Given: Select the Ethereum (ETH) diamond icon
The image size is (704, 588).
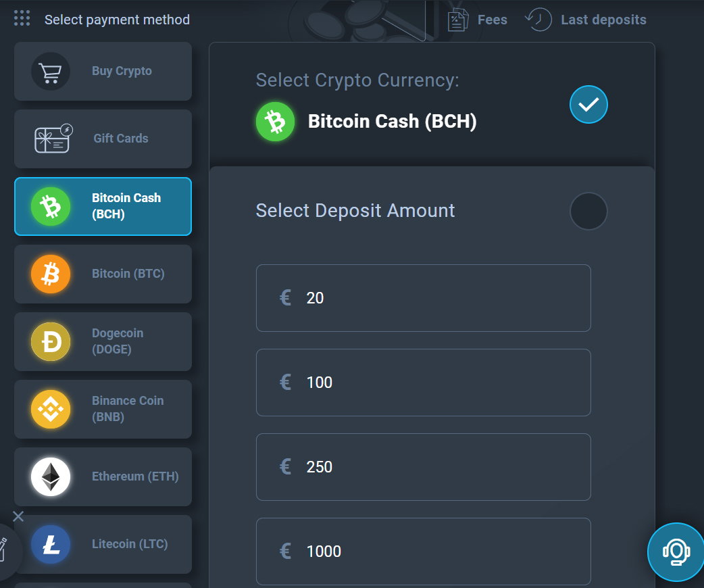Looking at the screenshot, I should 51,476.
